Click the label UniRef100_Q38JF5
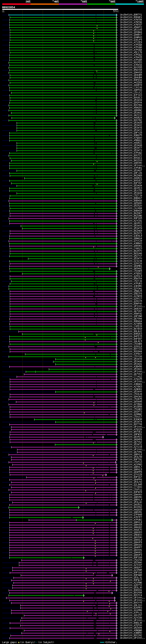 pyautogui.click(x=131, y=40)
